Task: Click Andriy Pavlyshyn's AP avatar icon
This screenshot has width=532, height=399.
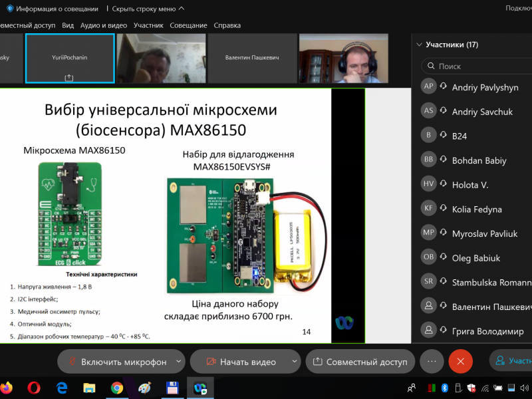Action: pyautogui.click(x=429, y=87)
